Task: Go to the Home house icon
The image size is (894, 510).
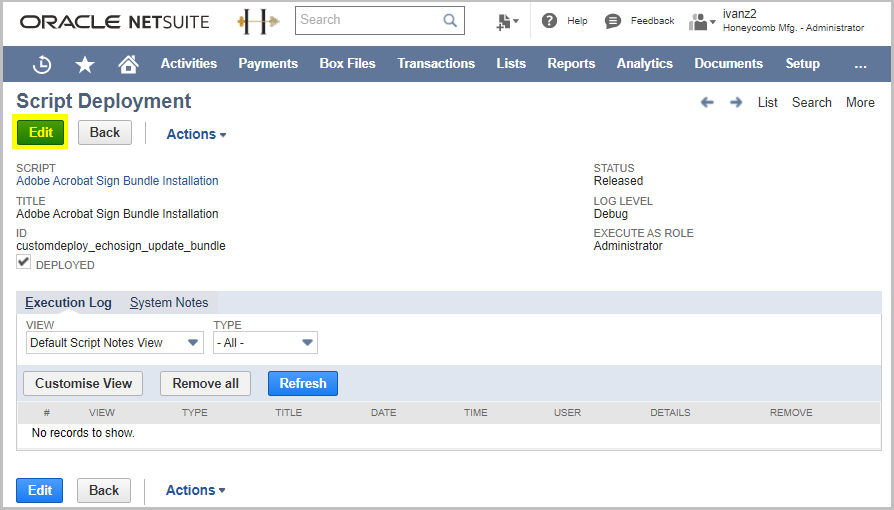Action: 128,64
